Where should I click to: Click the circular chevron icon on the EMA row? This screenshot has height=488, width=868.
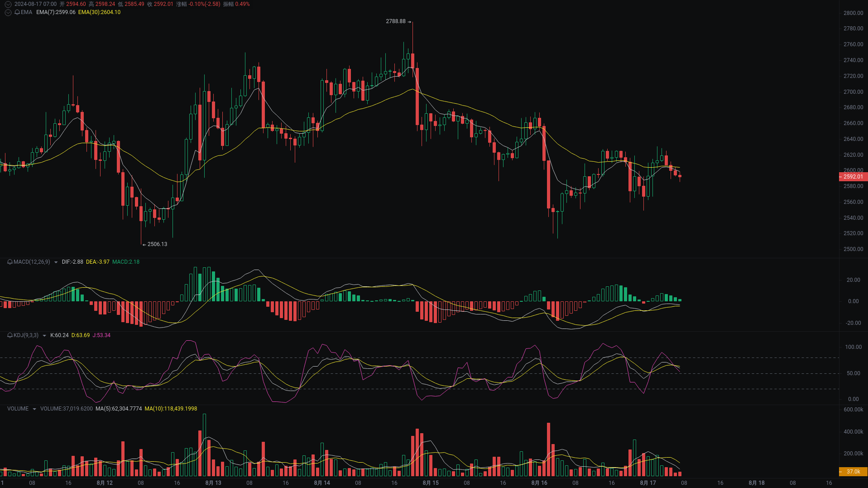pos(7,12)
